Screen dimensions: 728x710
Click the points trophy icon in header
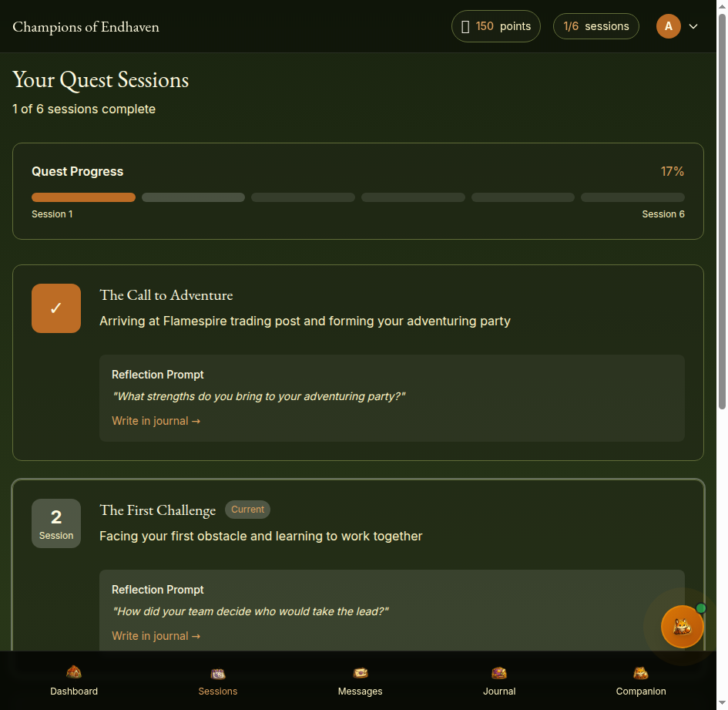465,26
